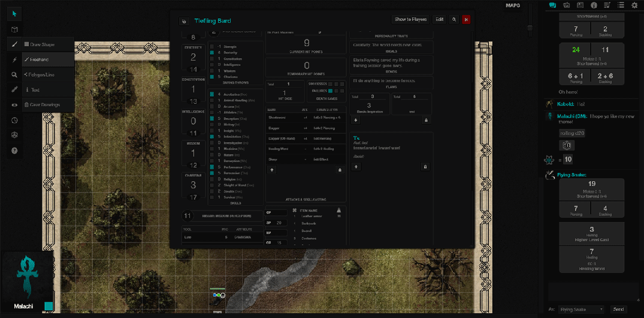The height and width of the screenshot is (318, 644).
Task: Choose the Select and Pan arrow tool
Action: tap(14, 14)
